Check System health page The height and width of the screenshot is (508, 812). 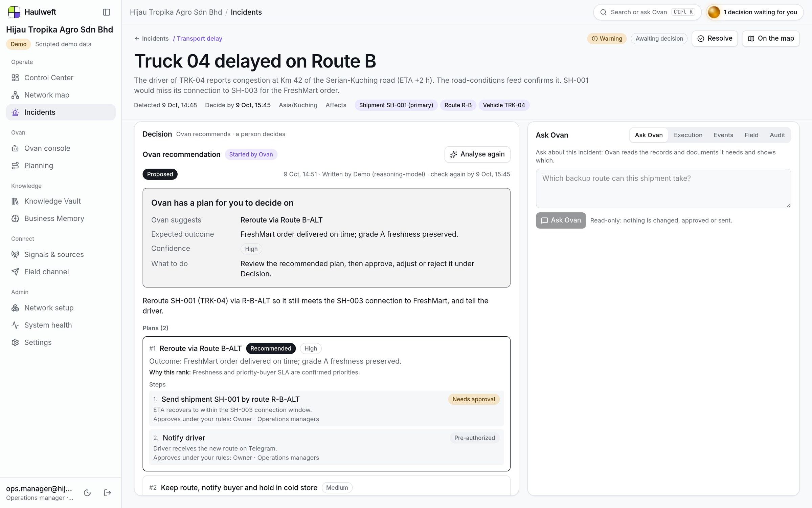coord(61,325)
